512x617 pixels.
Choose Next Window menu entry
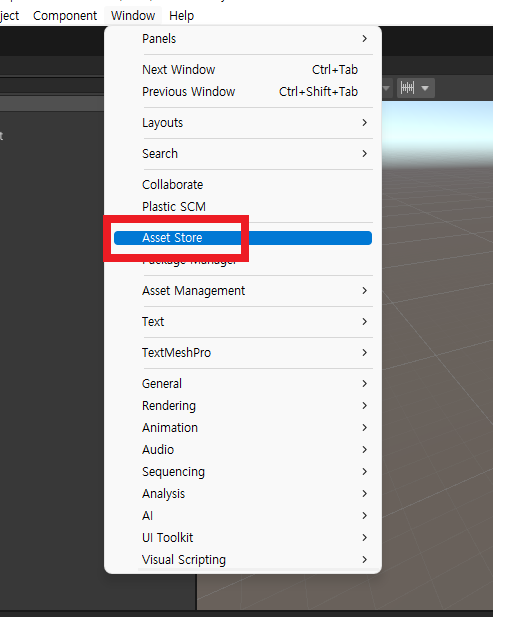[x=243, y=70]
